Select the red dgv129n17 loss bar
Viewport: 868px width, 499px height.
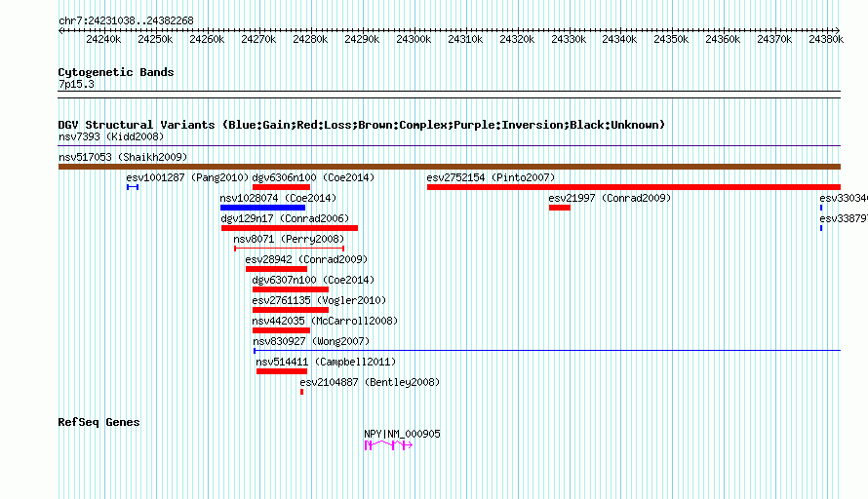pyautogui.click(x=290, y=228)
